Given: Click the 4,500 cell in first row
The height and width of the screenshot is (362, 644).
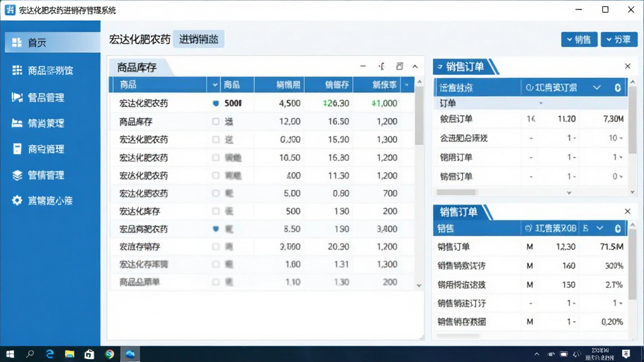Looking at the screenshot, I should [289, 104].
